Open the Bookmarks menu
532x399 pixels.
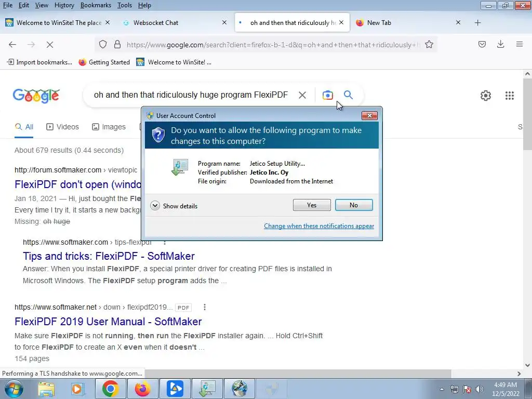pyautogui.click(x=96, y=5)
